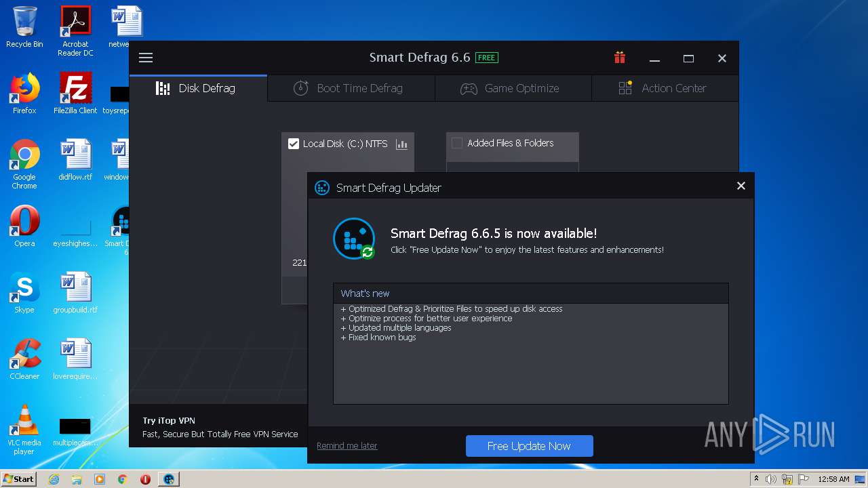868x488 pixels.
Task: Click the updater title bar icon
Action: coord(322,188)
